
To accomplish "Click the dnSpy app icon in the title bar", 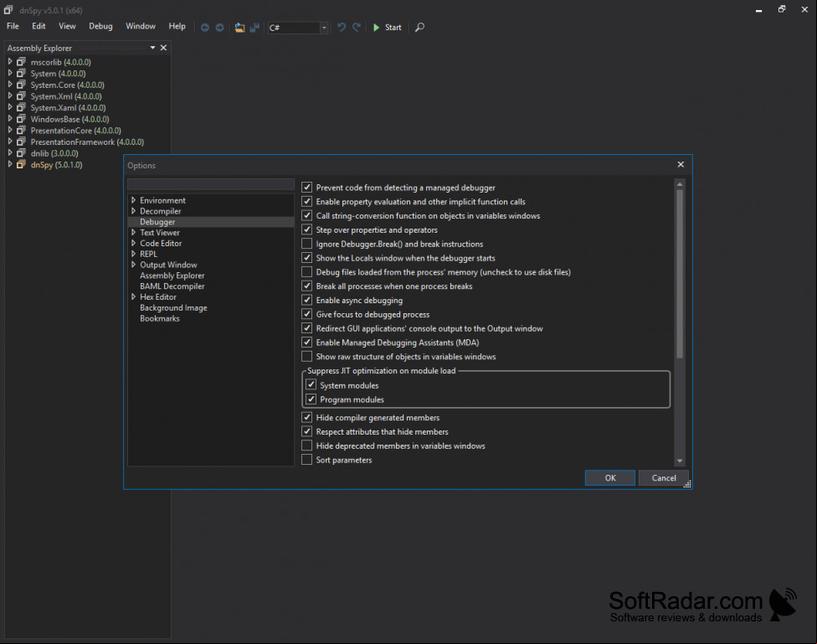I will pyautogui.click(x=8, y=10).
